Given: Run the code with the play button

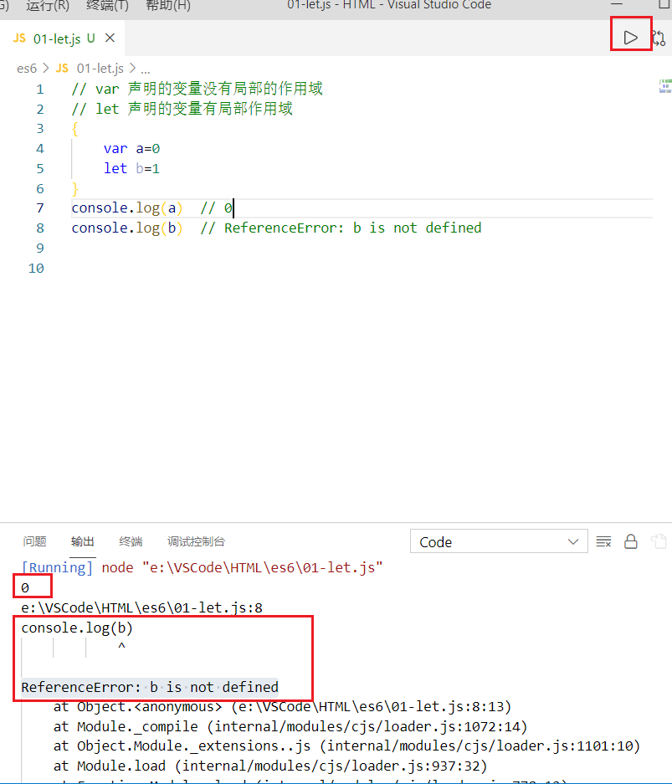Looking at the screenshot, I should [x=630, y=38].
